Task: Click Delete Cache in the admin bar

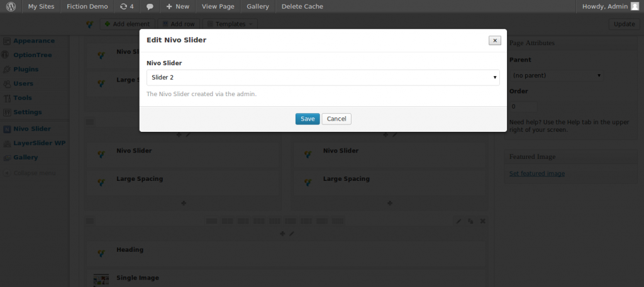Action: pos(303,6)
